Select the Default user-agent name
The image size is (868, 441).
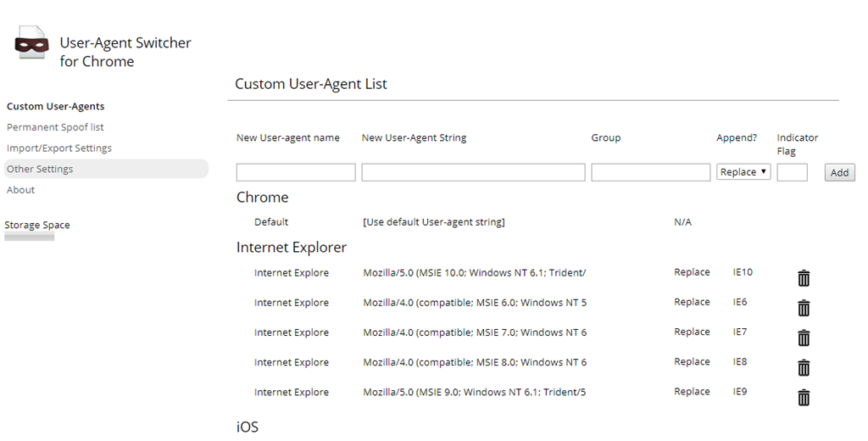coord(271,222)
